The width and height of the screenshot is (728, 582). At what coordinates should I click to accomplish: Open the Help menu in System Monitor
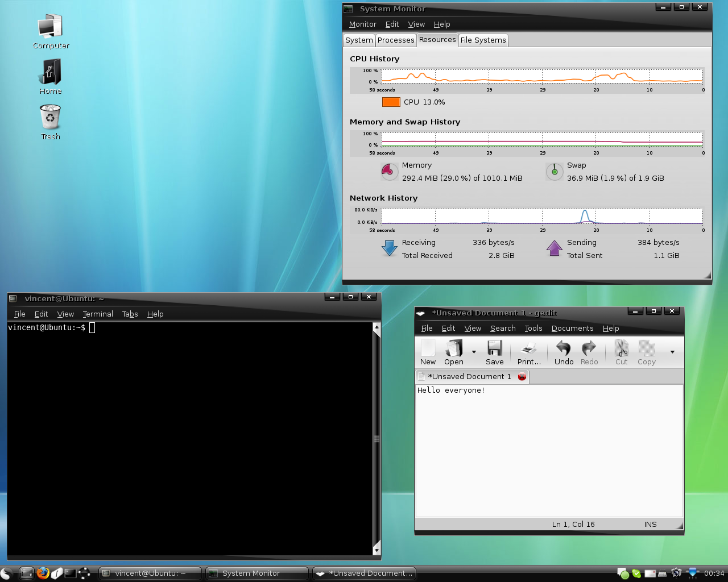point(442,24)
